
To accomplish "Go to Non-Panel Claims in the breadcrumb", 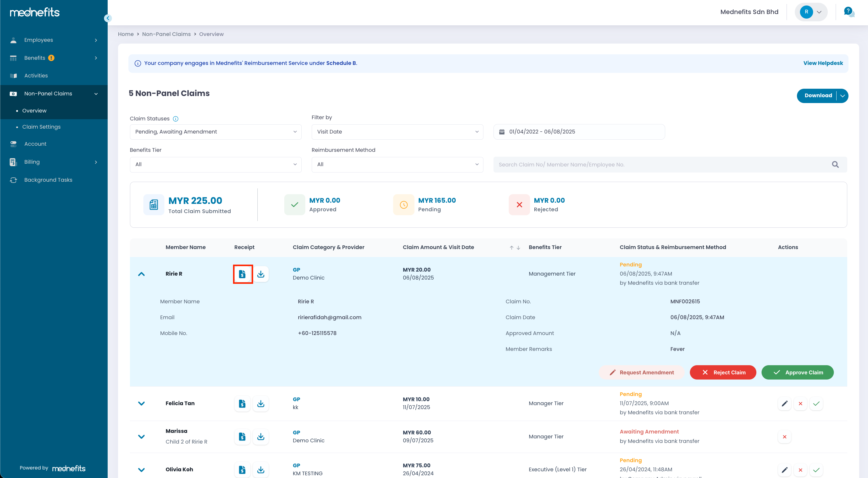I will pos(166,34).
